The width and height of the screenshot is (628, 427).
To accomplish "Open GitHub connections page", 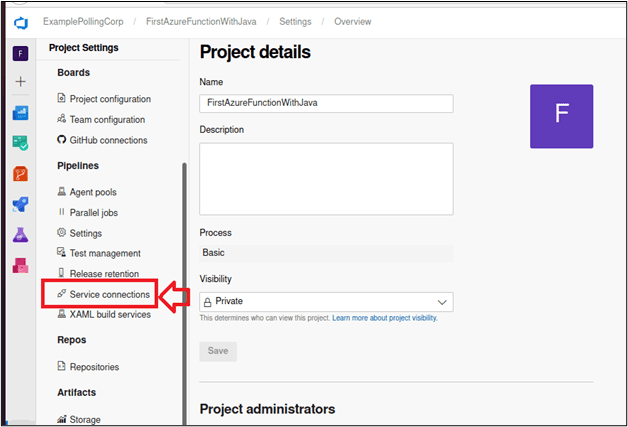I will 109,140.
